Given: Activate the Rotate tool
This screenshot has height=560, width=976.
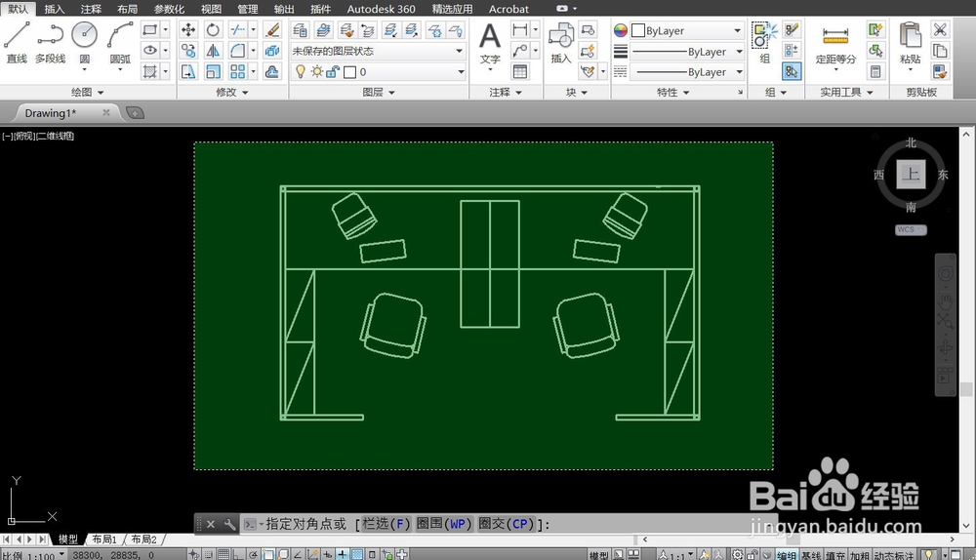Looking at the screenshot, I should [x=213, y=29].
